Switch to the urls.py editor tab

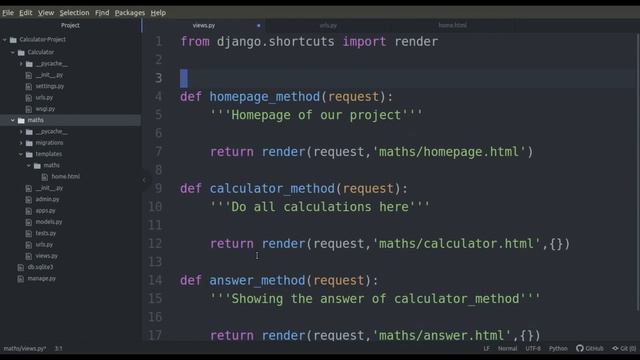point(328,25)
